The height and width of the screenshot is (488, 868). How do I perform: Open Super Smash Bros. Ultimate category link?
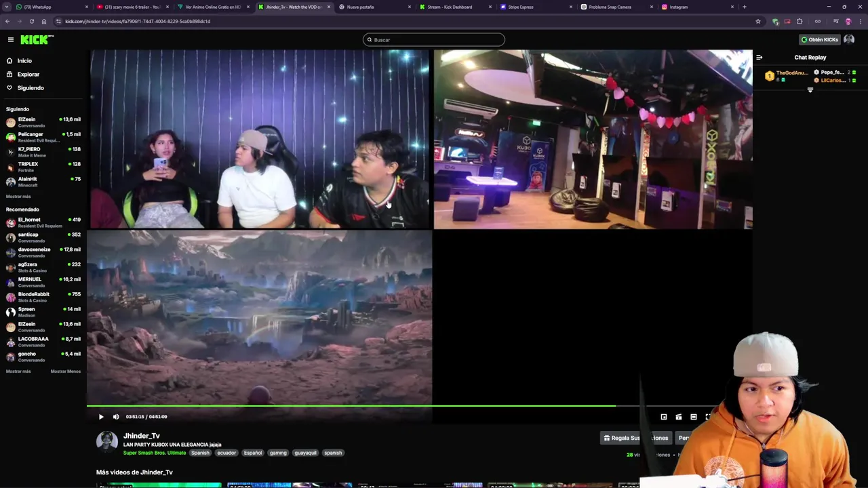pos(155,453)
